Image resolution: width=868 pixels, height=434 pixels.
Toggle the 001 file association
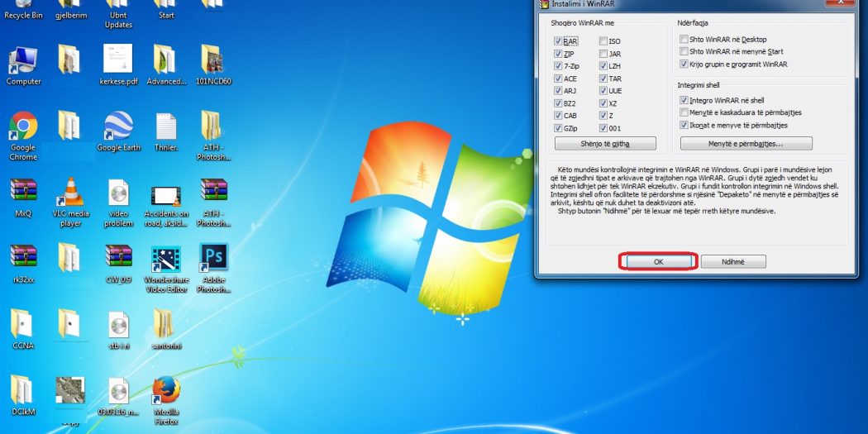point(603,128)
